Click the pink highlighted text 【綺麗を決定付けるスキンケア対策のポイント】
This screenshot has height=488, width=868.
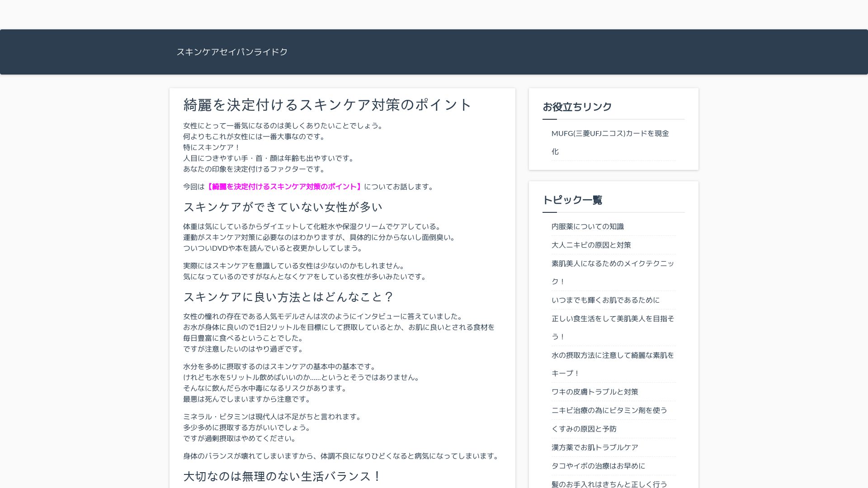284,187
